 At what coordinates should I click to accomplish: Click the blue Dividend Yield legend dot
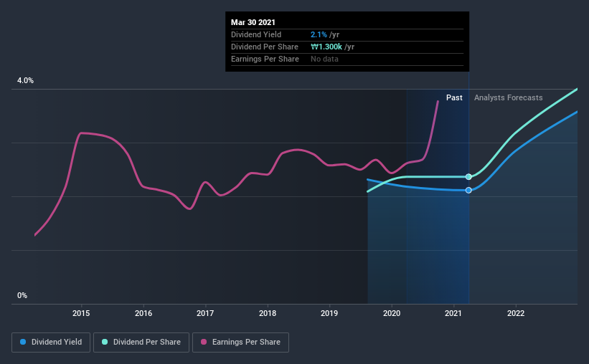23,342
